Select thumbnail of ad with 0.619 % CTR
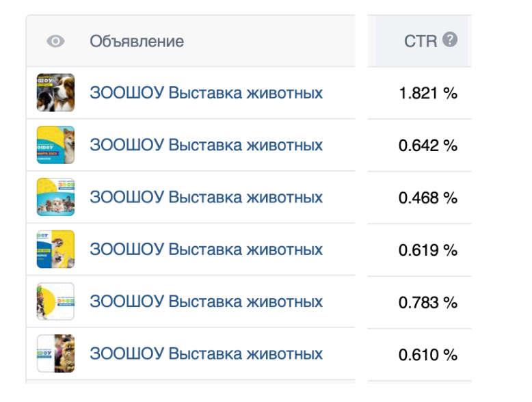The height and width of the screenshot is (402, 532). pyautogui.click(x=55, y=250)
